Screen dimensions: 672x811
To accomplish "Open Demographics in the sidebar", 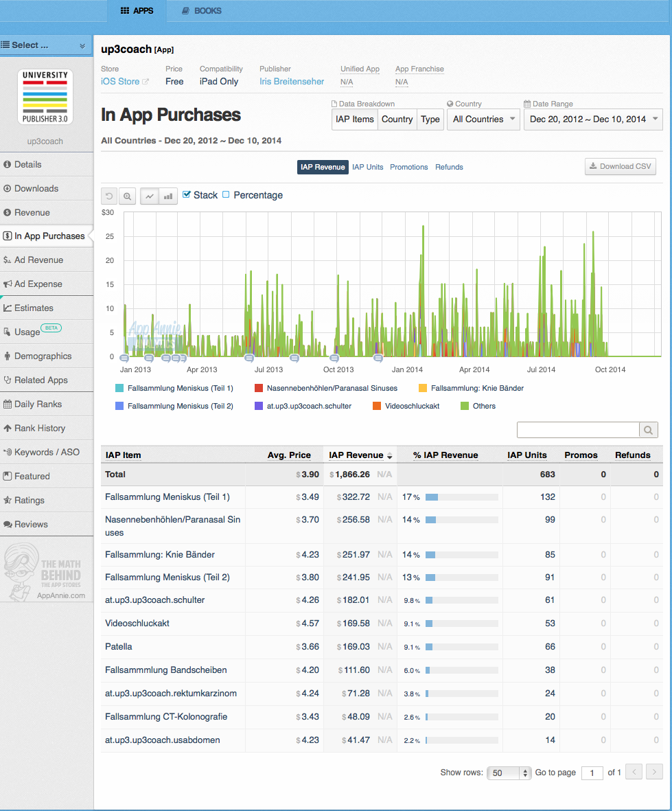I will tap(47, 356).
